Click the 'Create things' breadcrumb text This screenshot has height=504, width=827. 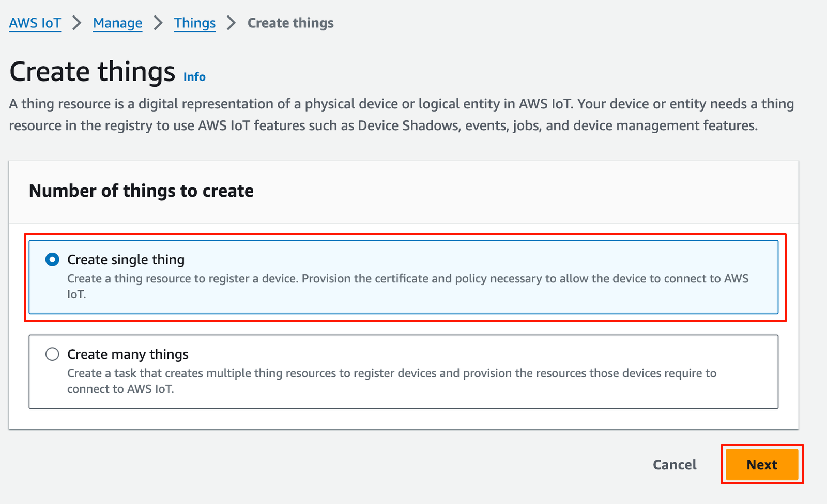pyautogui.click(x=290, y=23)
